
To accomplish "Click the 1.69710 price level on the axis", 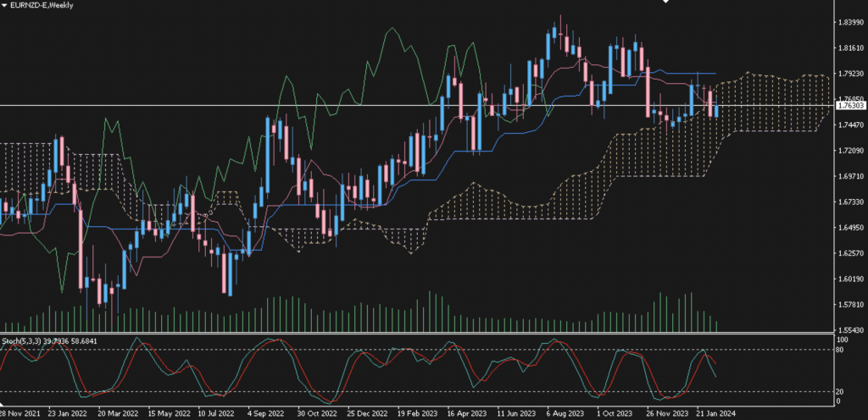I will 850,176.
